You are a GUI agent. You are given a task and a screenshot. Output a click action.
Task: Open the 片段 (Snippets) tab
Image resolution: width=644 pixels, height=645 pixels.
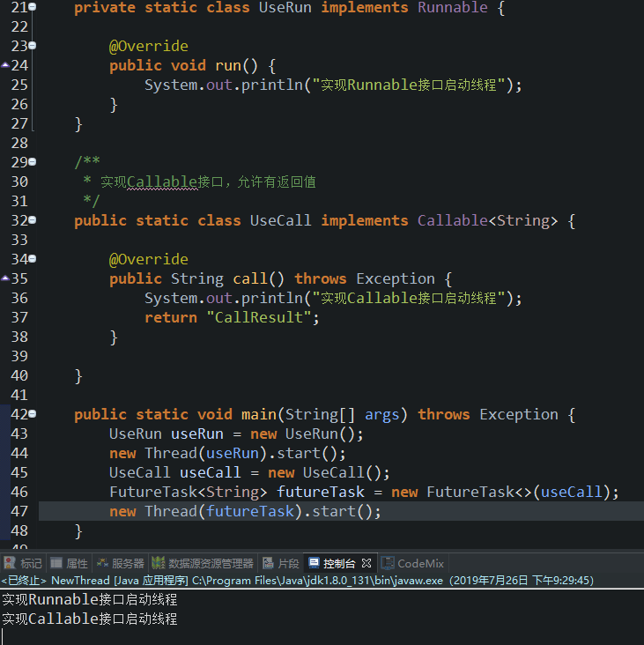(x=281, y=563)
